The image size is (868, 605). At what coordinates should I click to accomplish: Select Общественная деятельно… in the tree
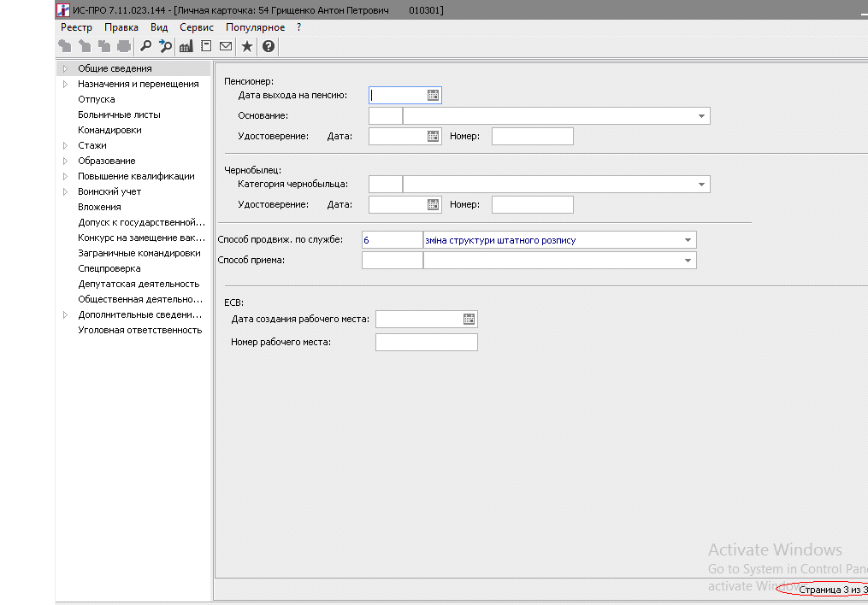[x=140, y=299]
